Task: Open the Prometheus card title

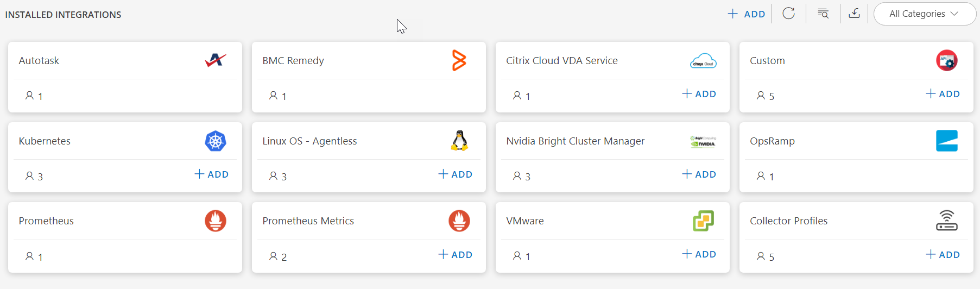Action: [x=46, y=221]
